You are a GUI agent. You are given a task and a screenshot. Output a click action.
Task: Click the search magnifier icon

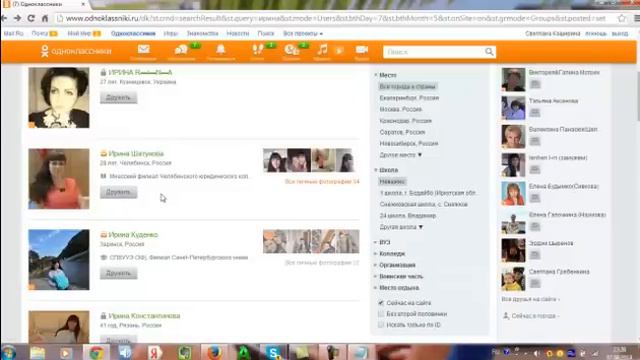(489, 52)
